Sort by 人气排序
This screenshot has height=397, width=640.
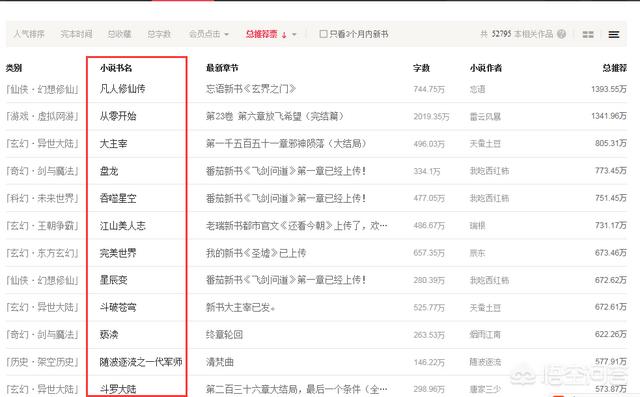pyautogui.click(x=29, y=34)
